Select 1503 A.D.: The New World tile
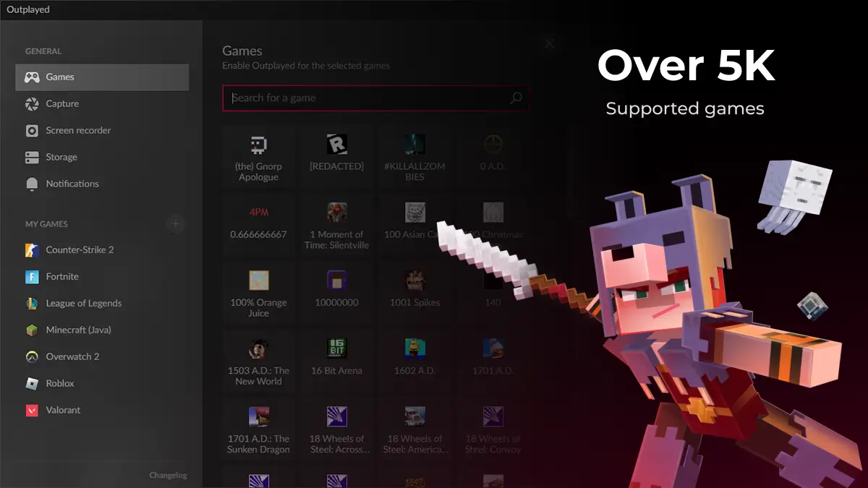Image resolution: width=868 pixels, height=488 pixels. click(258, 361)
